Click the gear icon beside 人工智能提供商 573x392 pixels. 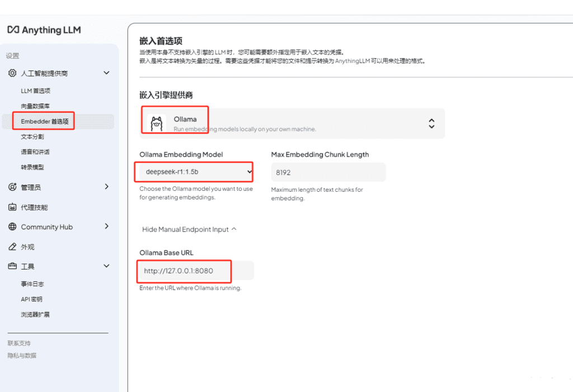tap(12, 73)
